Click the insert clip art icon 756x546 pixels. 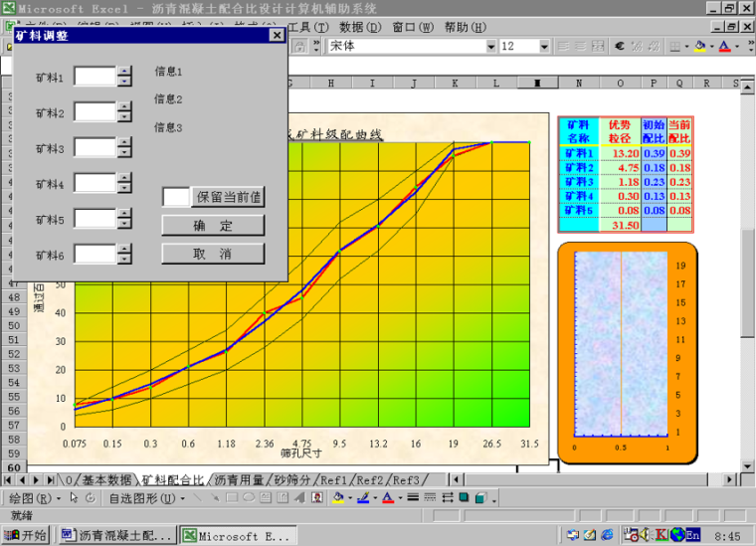317,497
